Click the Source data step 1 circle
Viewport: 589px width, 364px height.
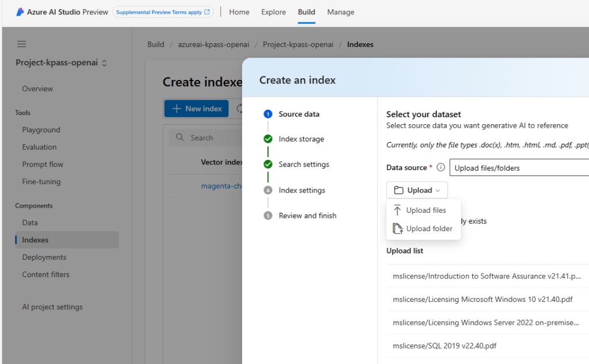268,114
